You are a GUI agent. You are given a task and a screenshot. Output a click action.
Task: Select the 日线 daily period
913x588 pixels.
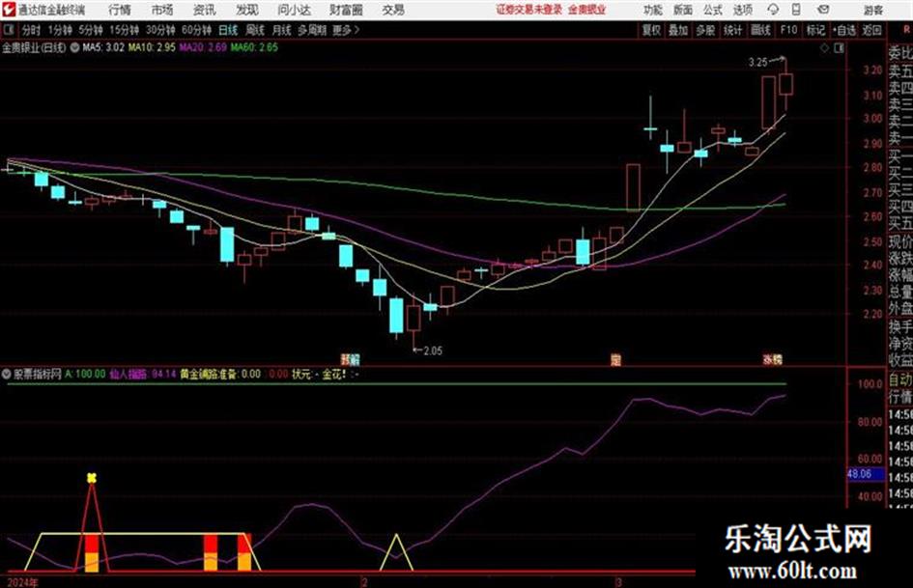coord(228,30)
